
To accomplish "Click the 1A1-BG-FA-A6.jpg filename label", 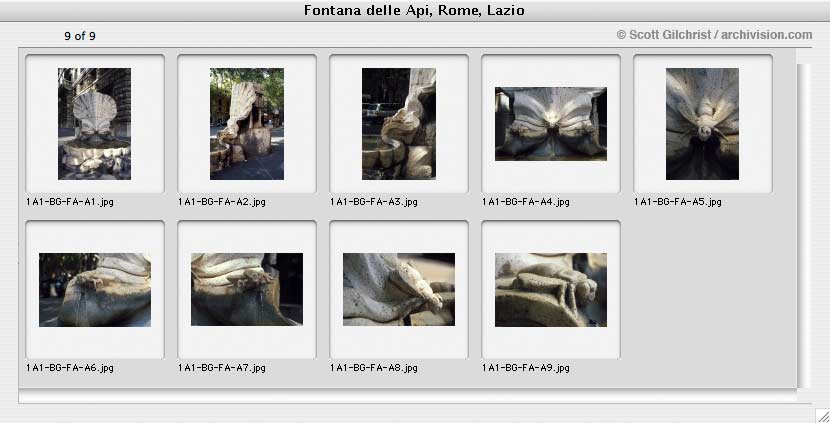I will (69, 367).
